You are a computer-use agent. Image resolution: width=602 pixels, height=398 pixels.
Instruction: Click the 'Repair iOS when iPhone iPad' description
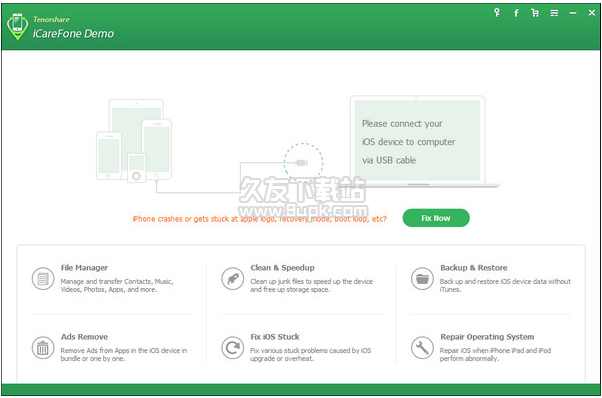[495, 354]
